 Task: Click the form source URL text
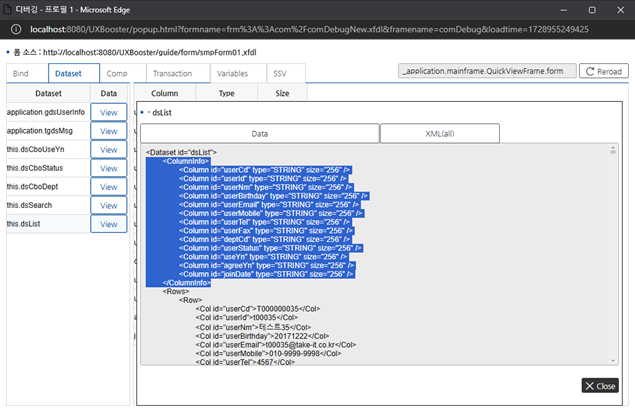[x=149, y=52]
